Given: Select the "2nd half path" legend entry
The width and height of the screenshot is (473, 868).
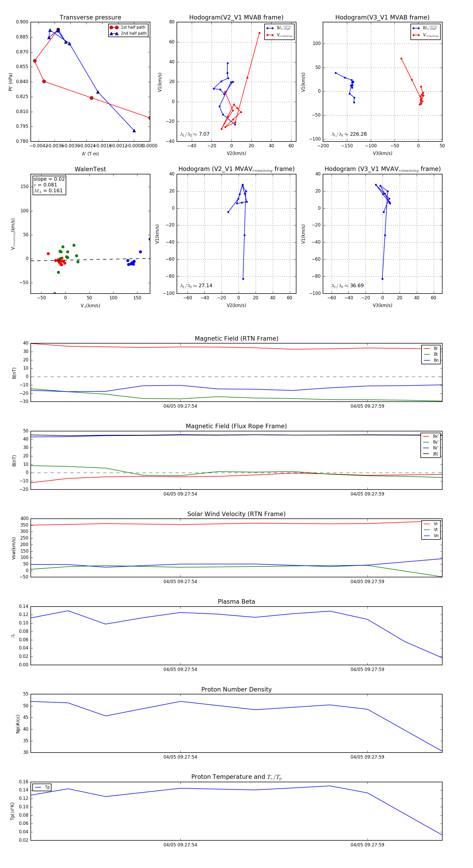Looking at the screenshot, I should coord(128,33).
